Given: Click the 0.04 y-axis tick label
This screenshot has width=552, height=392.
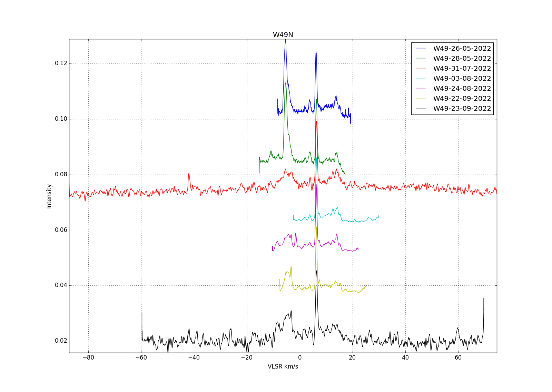Looking at the screenshot, I should 61,285.
